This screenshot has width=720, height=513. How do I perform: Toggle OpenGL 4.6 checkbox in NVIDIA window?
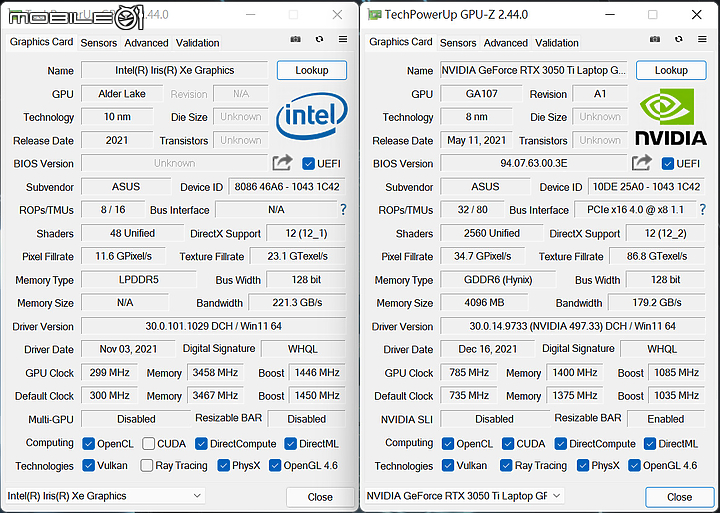635,466
